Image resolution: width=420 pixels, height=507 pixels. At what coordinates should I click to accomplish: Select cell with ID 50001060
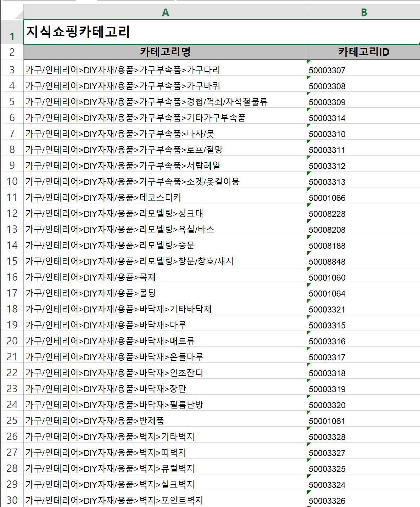point(364,275)
